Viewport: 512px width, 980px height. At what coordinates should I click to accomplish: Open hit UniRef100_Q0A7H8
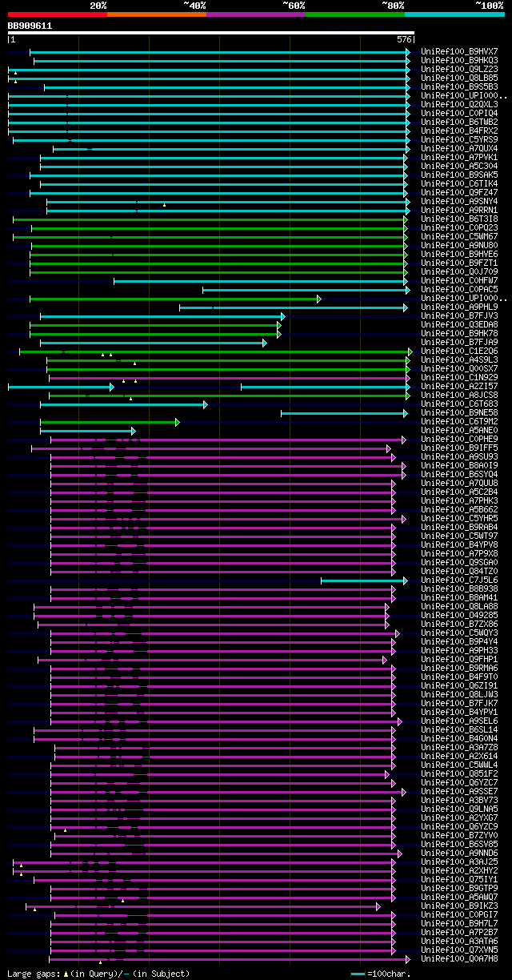[x=460, y=958]
